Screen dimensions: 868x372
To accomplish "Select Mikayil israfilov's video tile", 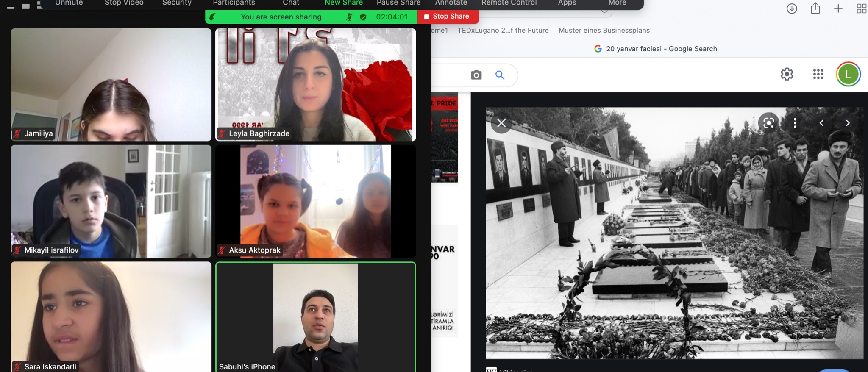I will 111,201.
